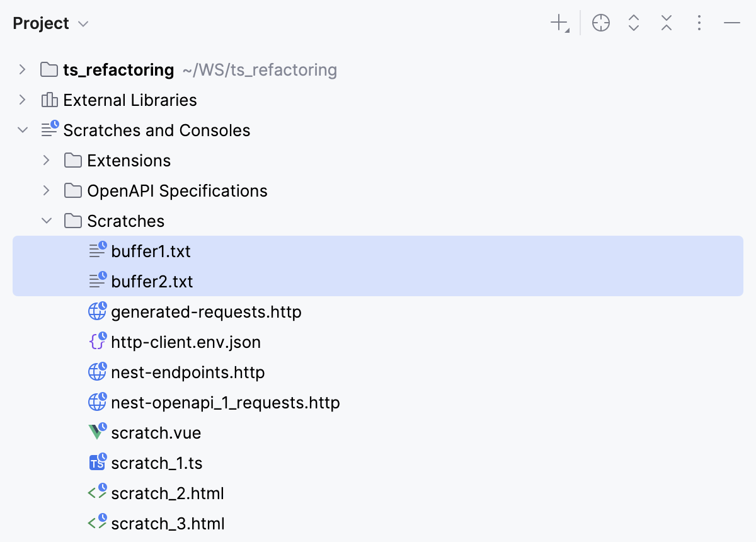Select generated-requests.http file

tap(206, 312)
